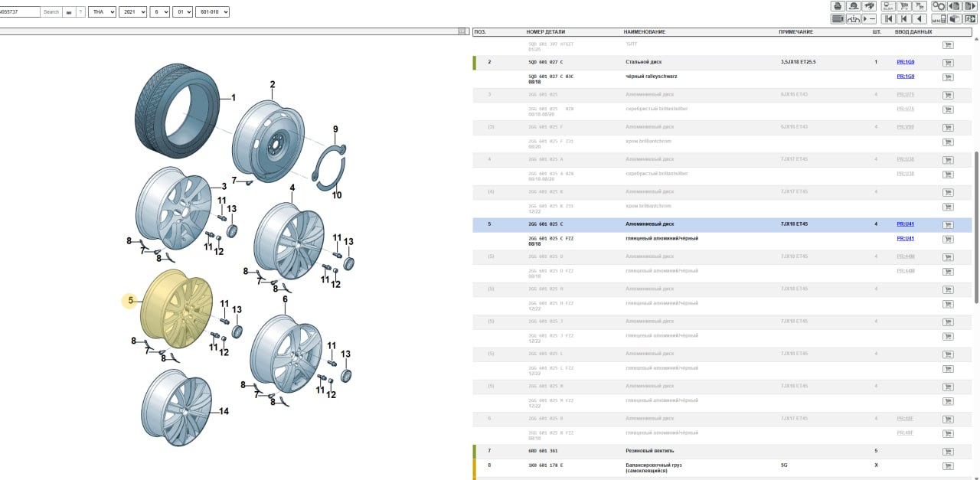This screenshot has width=980, height=480.
Task: Select callout number 14 in diagram
Action: (x=224, y=411)
